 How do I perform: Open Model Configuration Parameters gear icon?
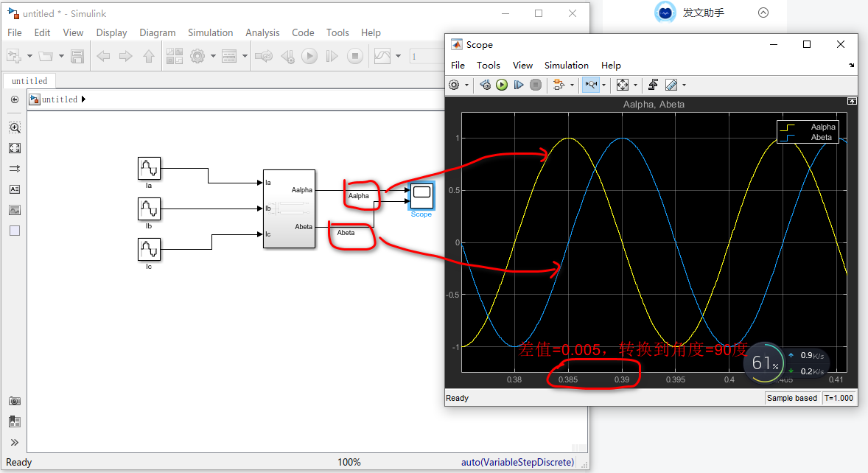click(197, 55)
